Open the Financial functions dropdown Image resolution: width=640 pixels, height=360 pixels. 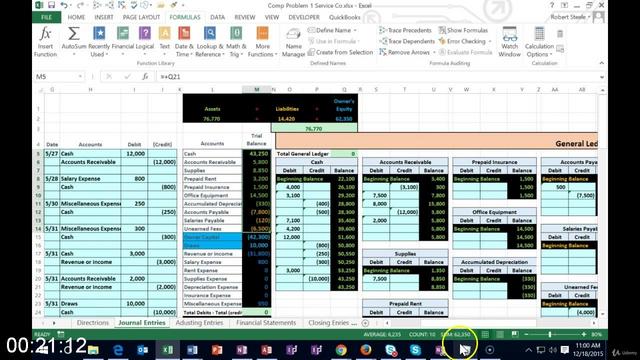tap(122, 42)
